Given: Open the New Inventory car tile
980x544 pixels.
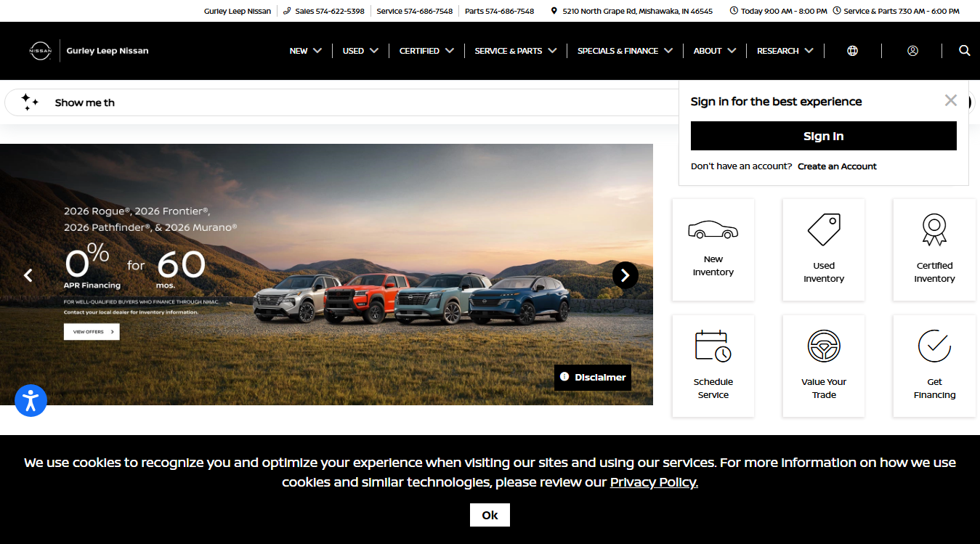Looking at the screenshot, I should 713,250.
